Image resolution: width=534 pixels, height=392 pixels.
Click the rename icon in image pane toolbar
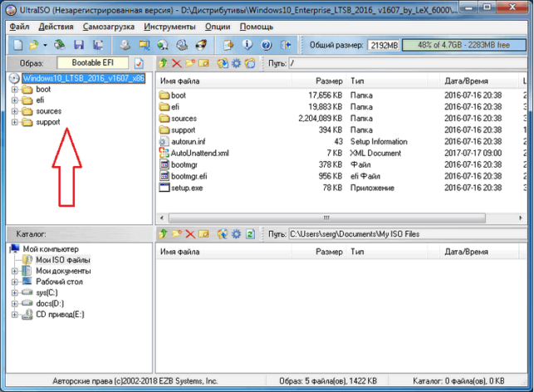pyautogui.click(x=203, y=63)
